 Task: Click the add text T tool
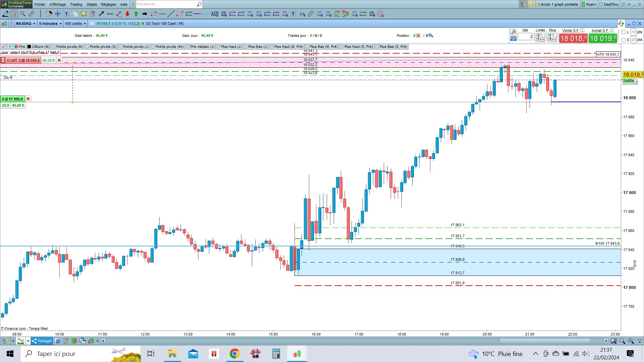tap(66, 14)
